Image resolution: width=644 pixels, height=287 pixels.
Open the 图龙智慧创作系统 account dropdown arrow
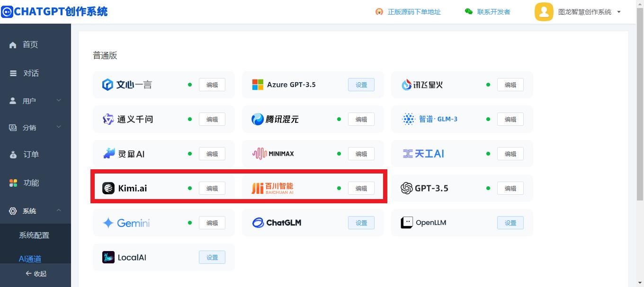coord(619,12)
